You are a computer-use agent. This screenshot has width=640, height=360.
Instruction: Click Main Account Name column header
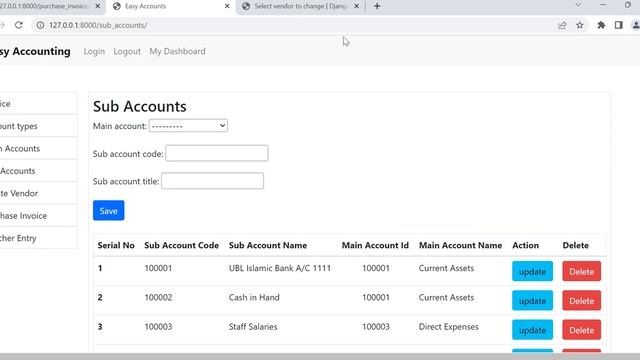[460, 245]
